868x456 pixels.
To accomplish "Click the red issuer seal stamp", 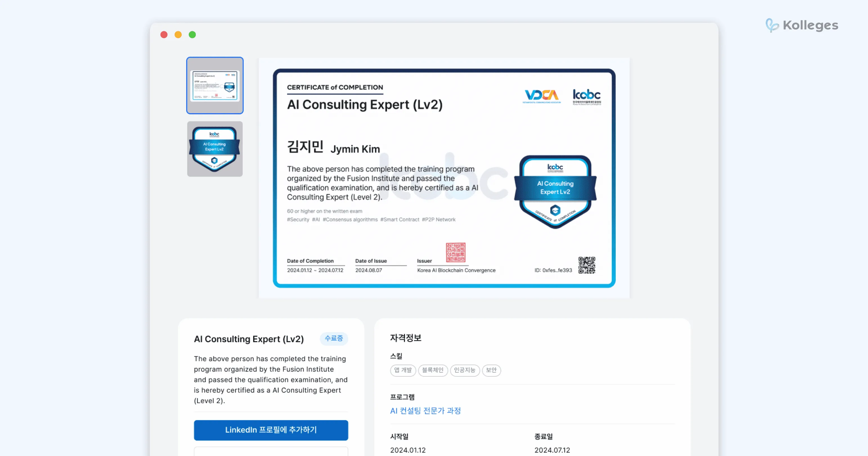I will pos(456,252).
